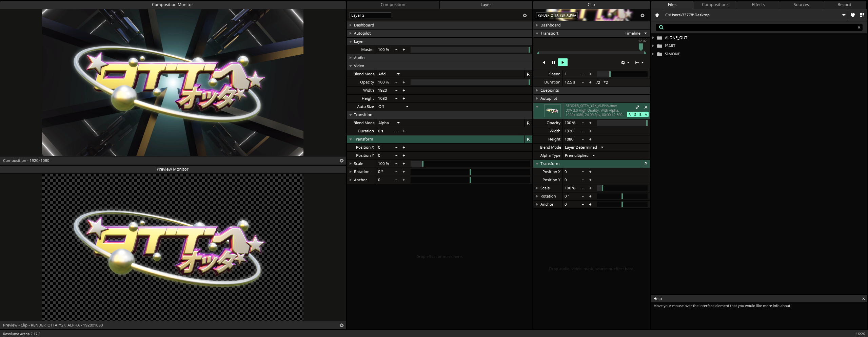
Task: Switch to the Effects tab
Action: (758, 5)
